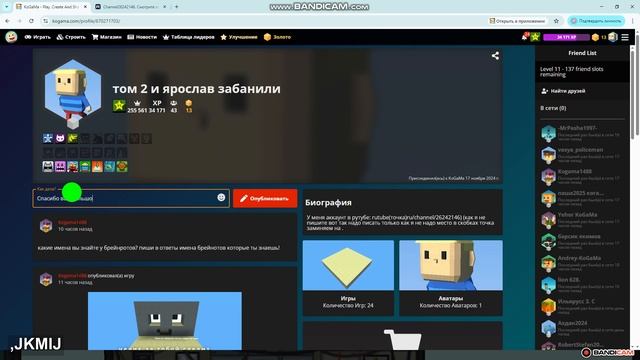
Task: Open author name on 10 часов назад post
Action: [x=72, y=222]
